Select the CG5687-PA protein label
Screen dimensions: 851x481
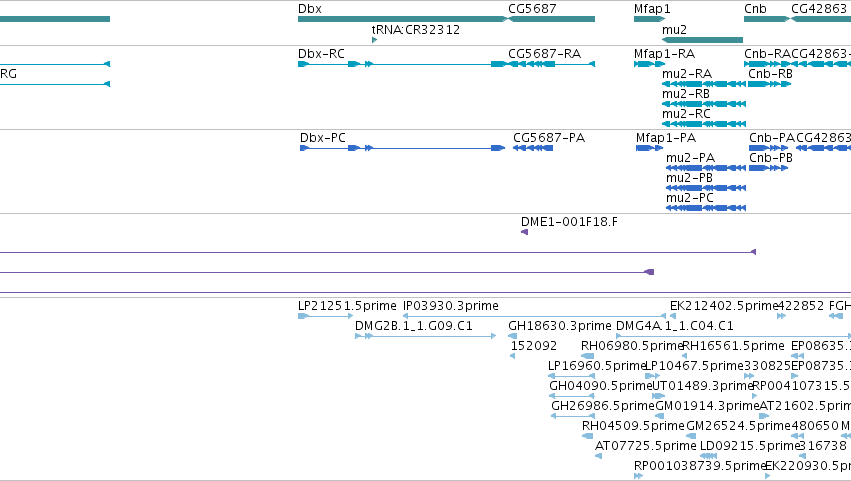click(549, 138)
